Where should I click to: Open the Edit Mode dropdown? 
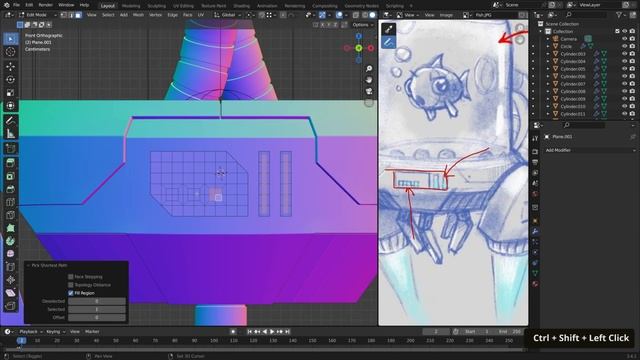click(37, 15)
